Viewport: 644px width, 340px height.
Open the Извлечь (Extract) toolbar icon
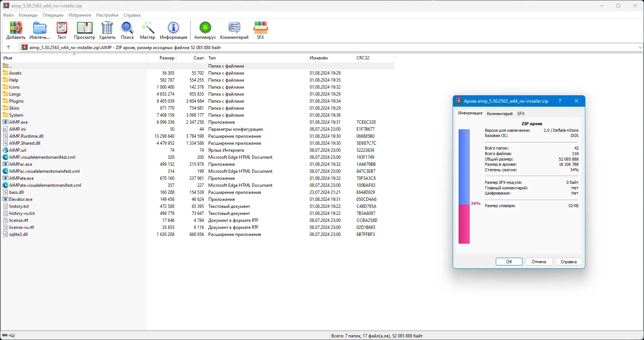click(39, 28)
